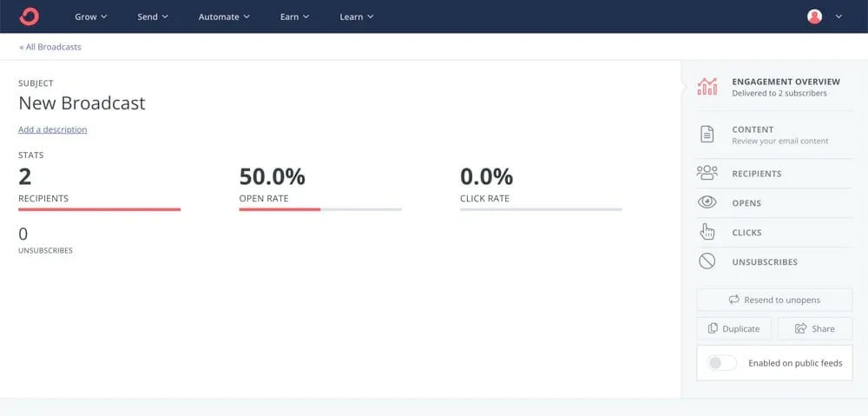Go back to All Broadcasts
Screen dimensions: 868x416
coord(50,47)
